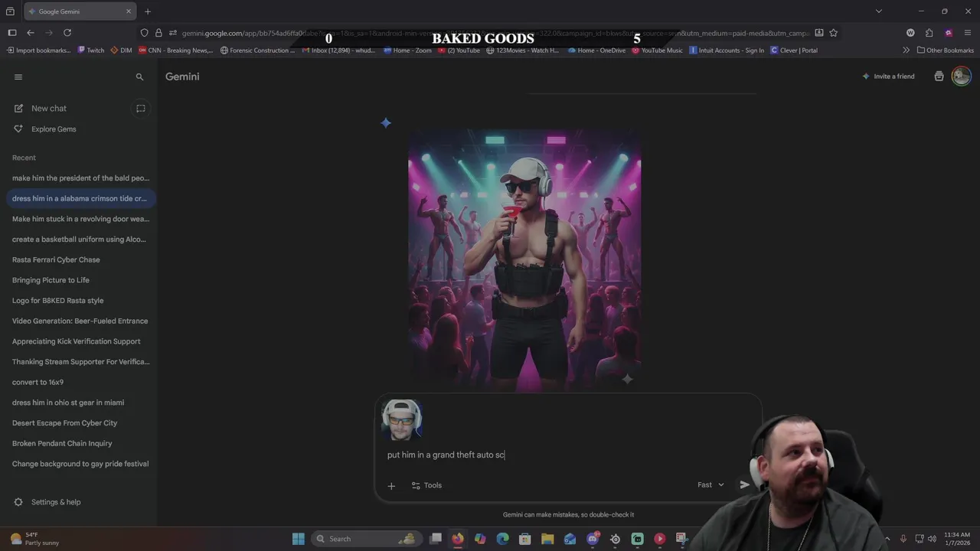Open a new browser tab with plus
980x551 pixels.
(148, 11)
